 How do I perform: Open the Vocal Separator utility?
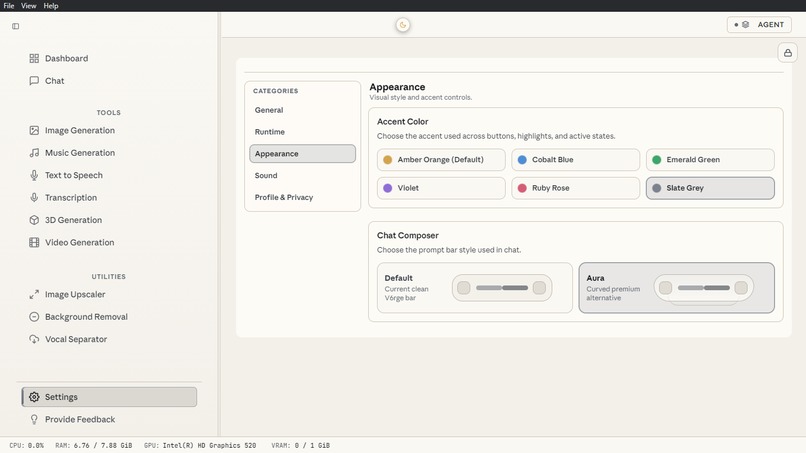click(109, 339)
